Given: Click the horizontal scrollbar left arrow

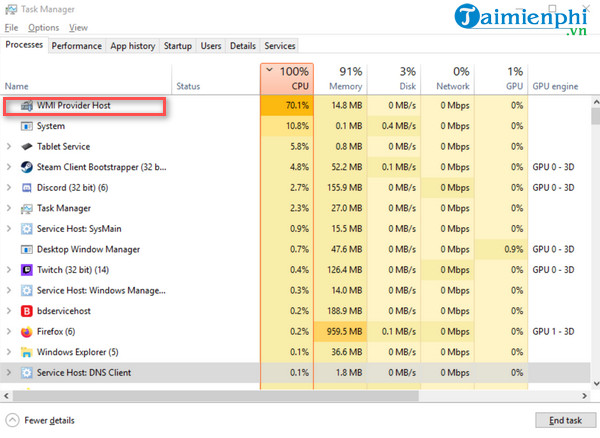Looking at the screenshot, I should click(x=6, y=396).
